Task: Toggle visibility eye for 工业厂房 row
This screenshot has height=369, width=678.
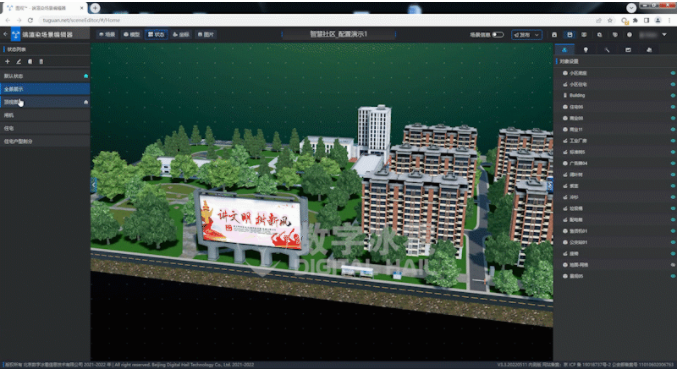Action: [673, 141]
